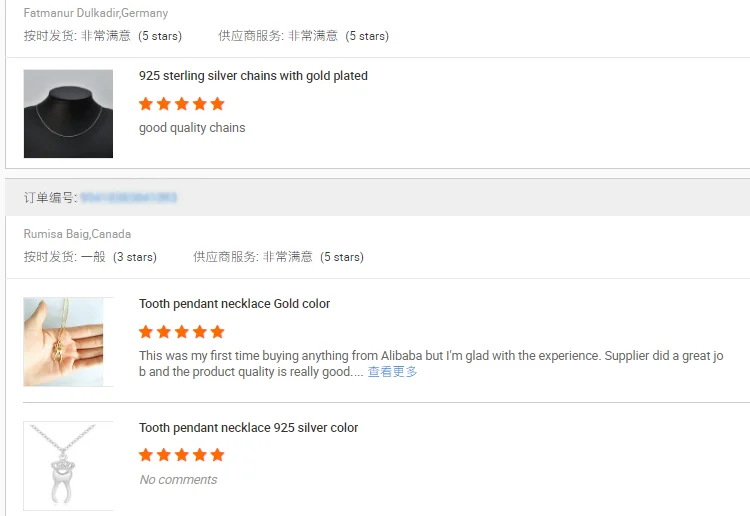
Task: Click the star rating under Tooth pendant Gold color
Action: click(x=182, y=332)
